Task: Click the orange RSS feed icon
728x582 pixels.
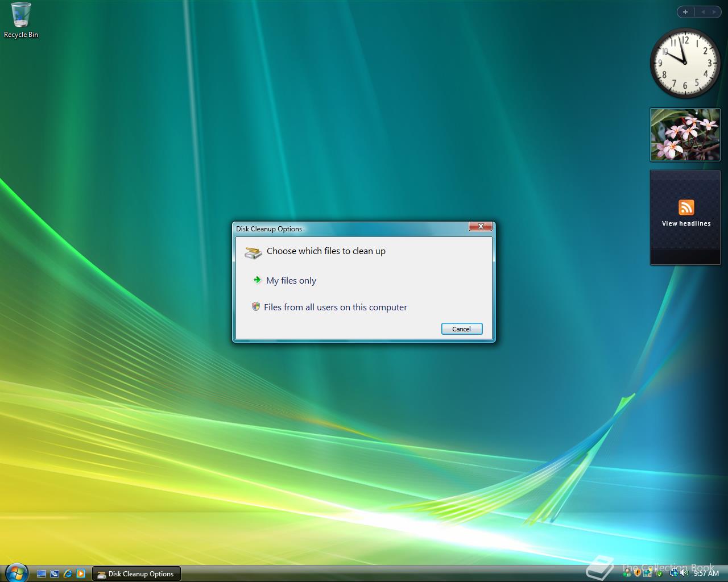Action: (x=686, y=207)
